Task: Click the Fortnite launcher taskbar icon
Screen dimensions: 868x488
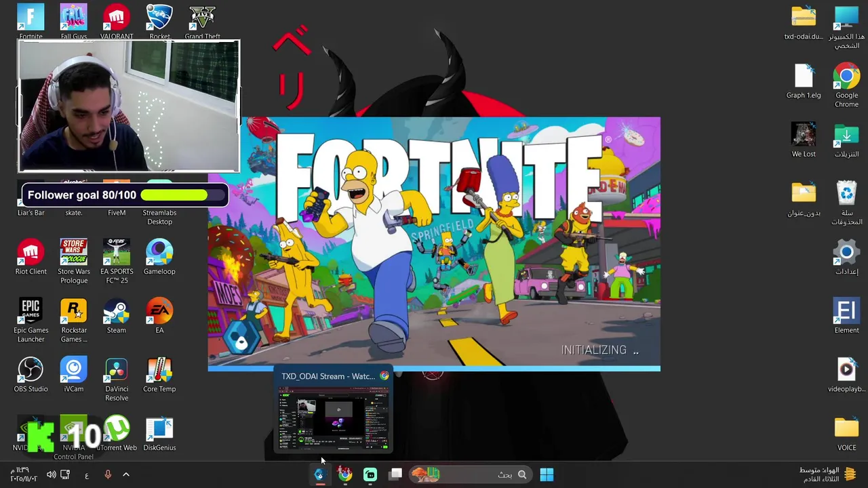Action: [x=319, y=474]
